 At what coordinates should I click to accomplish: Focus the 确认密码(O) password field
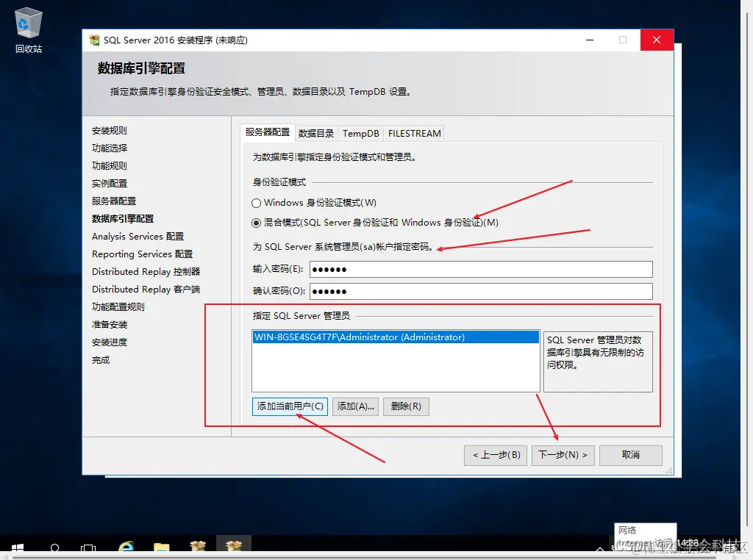[x=481, y=291]
